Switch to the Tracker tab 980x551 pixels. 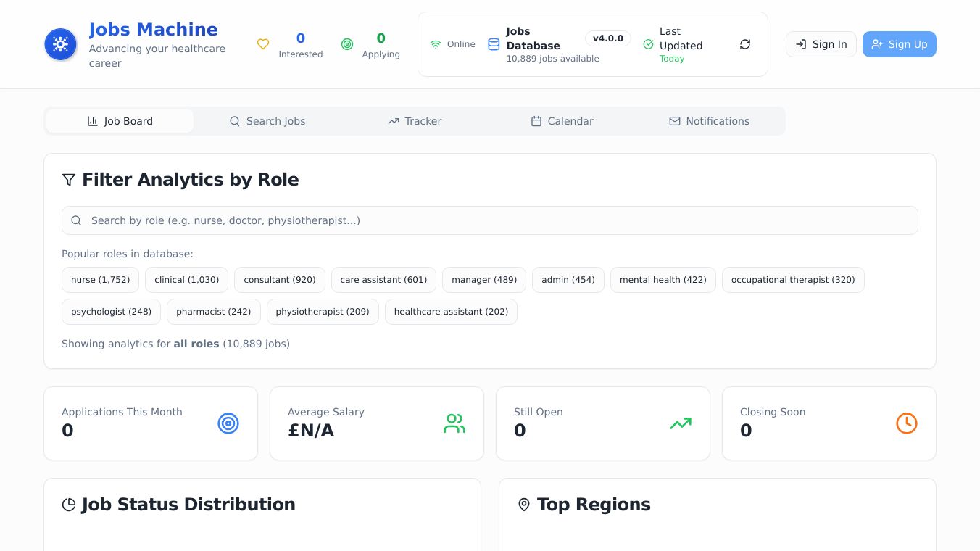415,121
